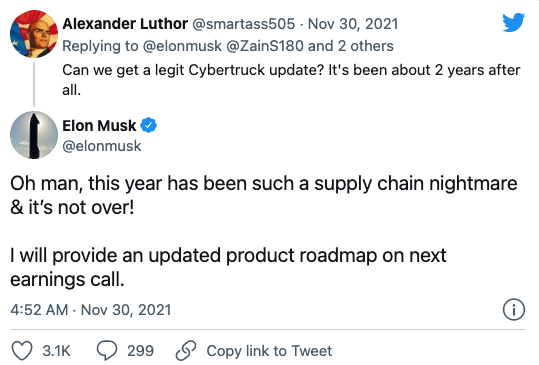Open the @elonmusk mention in Replying to
The width and height of the screenshot is (539, 365).
pos(182,46)
